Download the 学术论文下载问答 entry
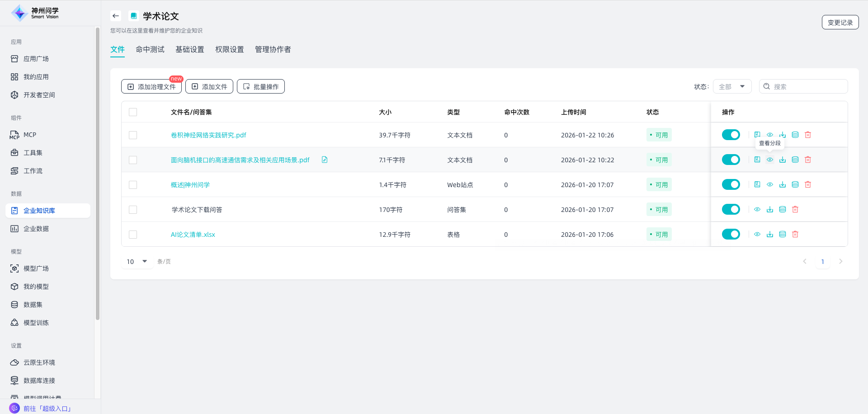 pyautogui.click(x=770, y=209)
